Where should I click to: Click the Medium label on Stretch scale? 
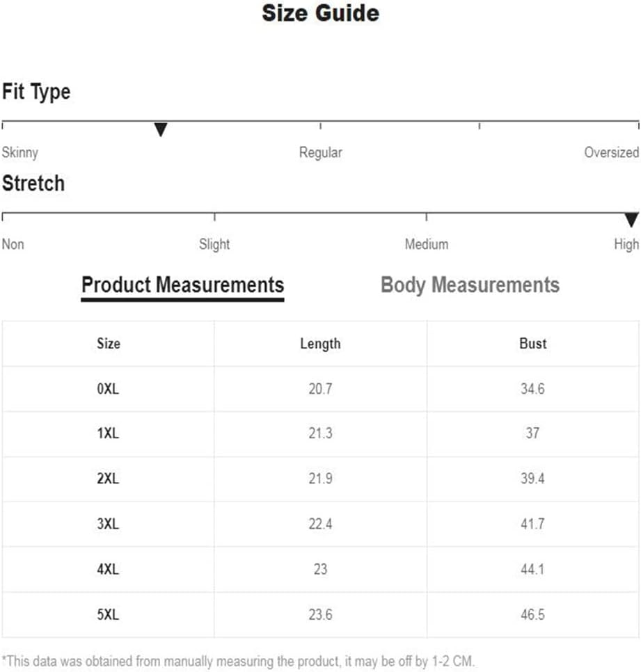(x=427, y=244)
